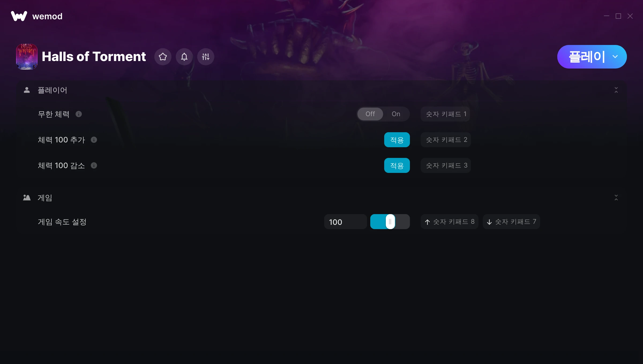Show info icon for 체력 100 감소
Viewport: 643px width, 364px height.
point(94,165)
